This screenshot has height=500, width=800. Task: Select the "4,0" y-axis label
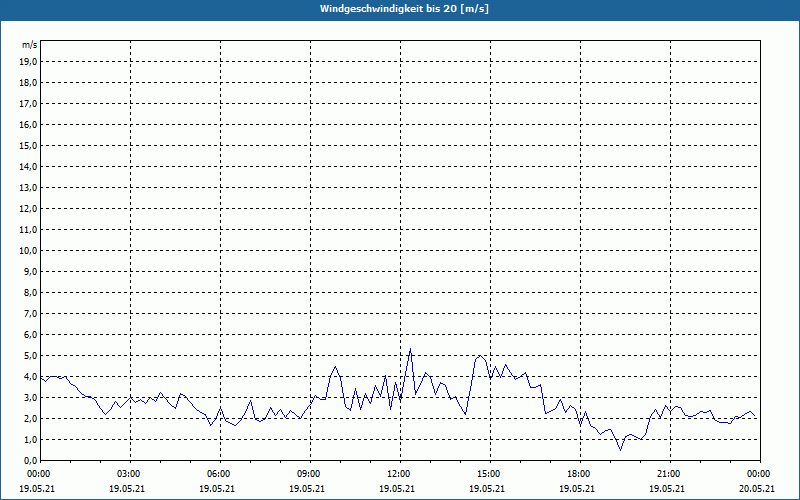[31, 377]
